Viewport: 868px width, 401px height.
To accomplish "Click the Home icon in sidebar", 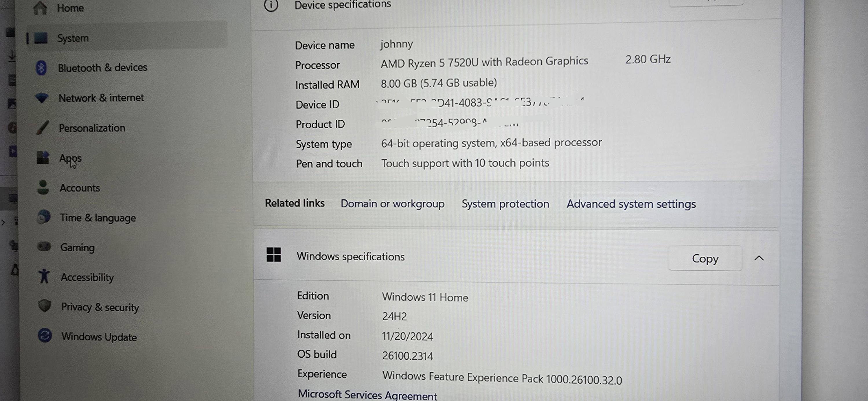I will pyautogui.click(x=40, y=8).
